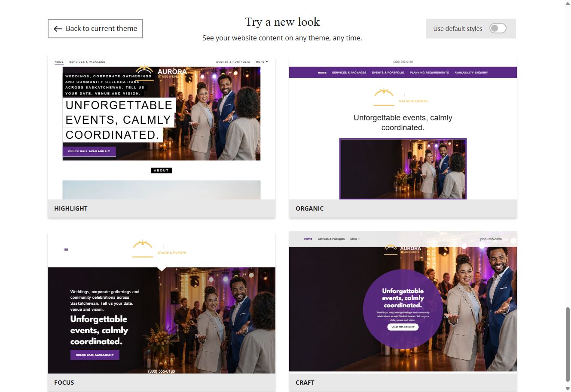Screen dimensions: 571x392
Task: Click the back arrow icon in the header
Action: [x=58, y=29]
